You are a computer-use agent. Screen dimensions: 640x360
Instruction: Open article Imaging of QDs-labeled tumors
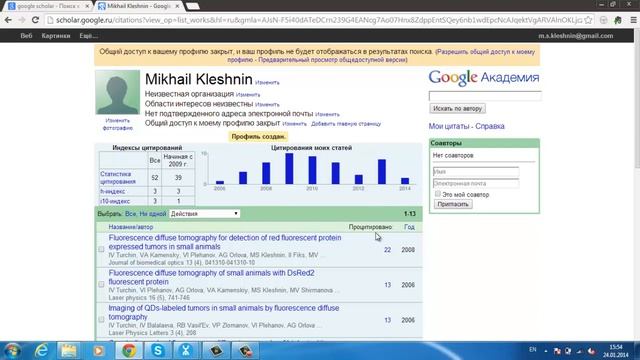point(224,312)
